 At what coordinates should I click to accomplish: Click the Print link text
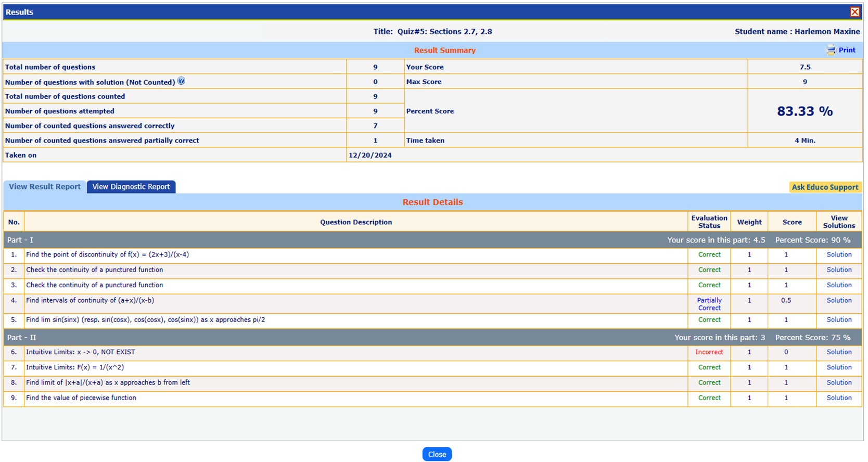coord(847,50)
